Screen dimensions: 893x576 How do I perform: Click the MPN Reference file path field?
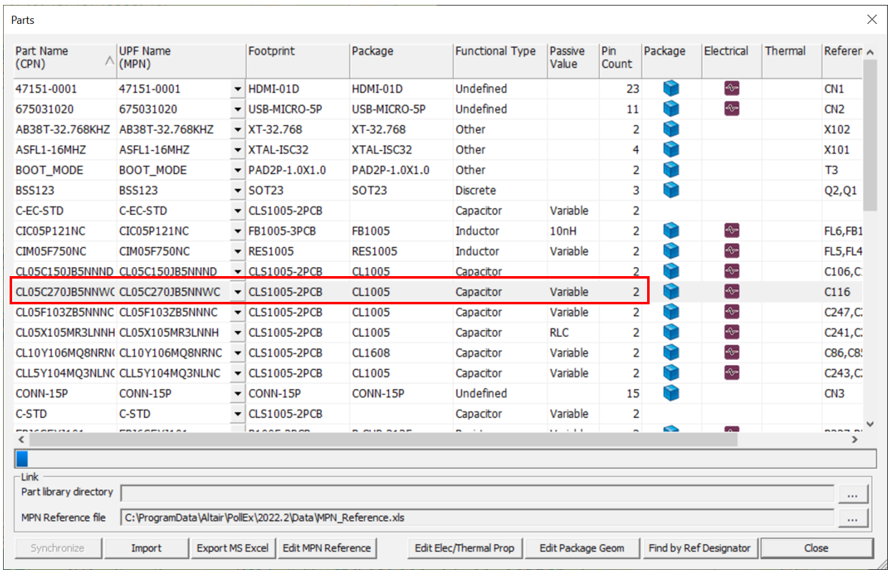tap(476, 518)
